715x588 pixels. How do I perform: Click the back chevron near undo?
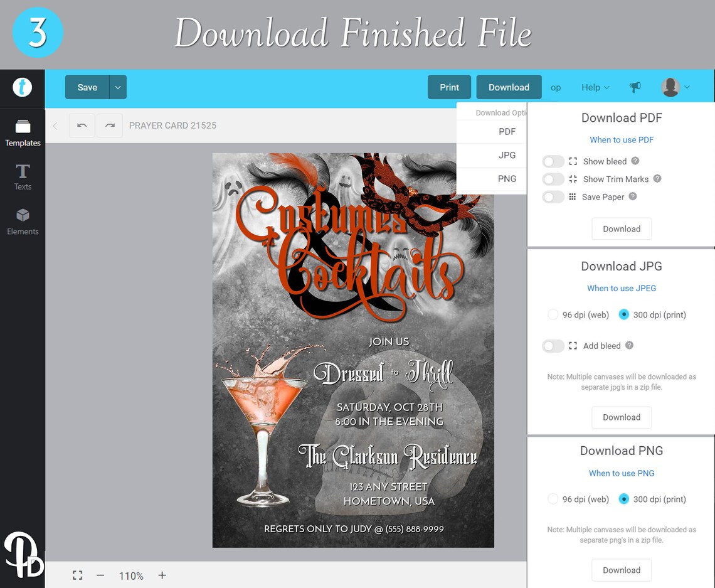pos(55,126)
